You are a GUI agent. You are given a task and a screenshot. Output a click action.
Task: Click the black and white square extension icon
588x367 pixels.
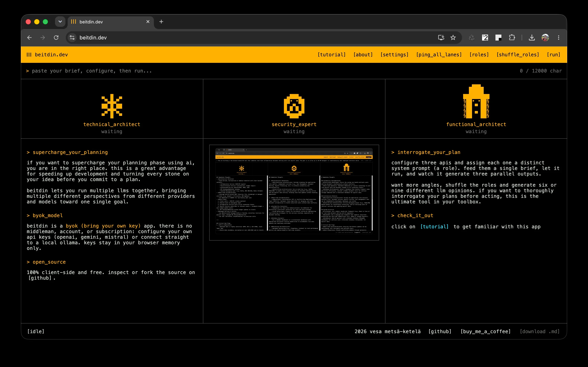[498, 38]
